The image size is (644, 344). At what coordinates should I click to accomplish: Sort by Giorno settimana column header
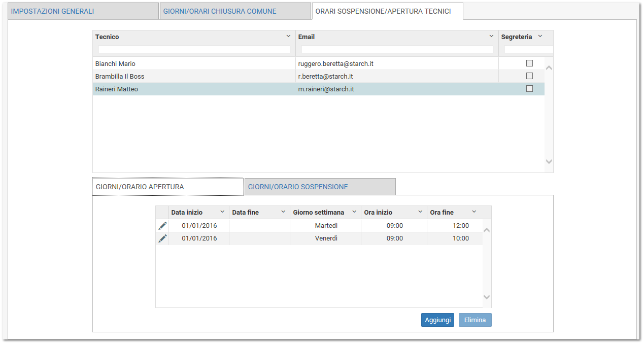click(319, 213)
